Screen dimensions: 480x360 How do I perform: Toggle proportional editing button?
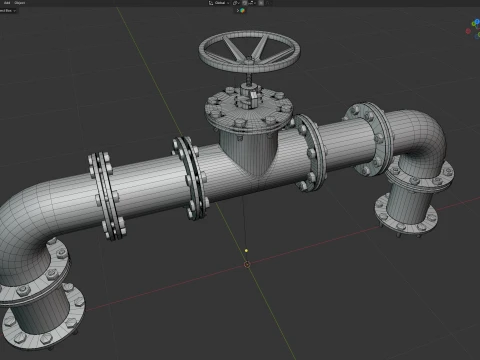click(261, 3)
